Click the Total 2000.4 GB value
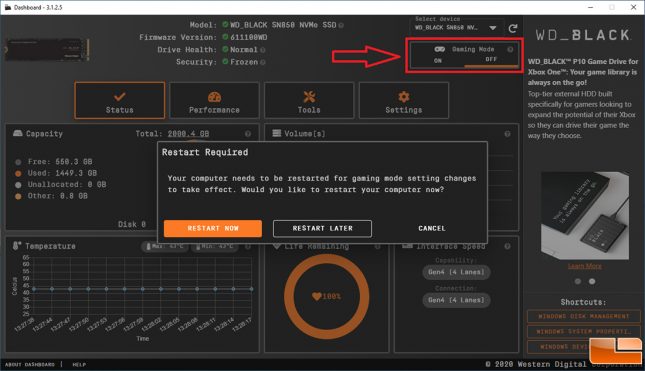This screenshot has width=645, height=371. click(188, 134)
